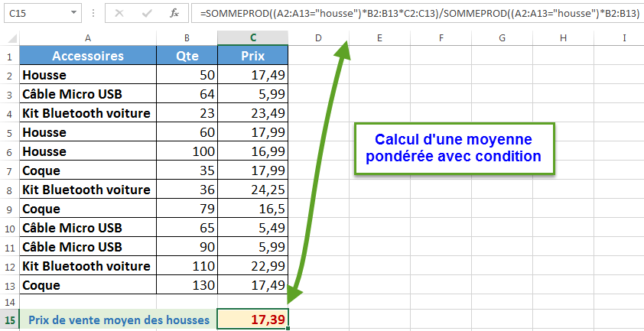This screenshot has height=331, width=644.
Task: Select Kit Bluetooth voiture in row 4
Action: pyautogui.click(x=88, y=113)
